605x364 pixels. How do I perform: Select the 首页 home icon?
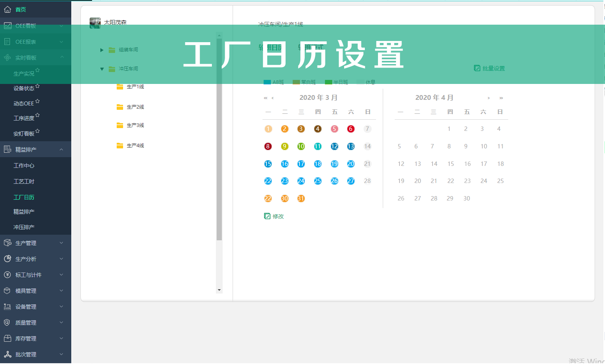pyautogui.click(x=7, y=10)
